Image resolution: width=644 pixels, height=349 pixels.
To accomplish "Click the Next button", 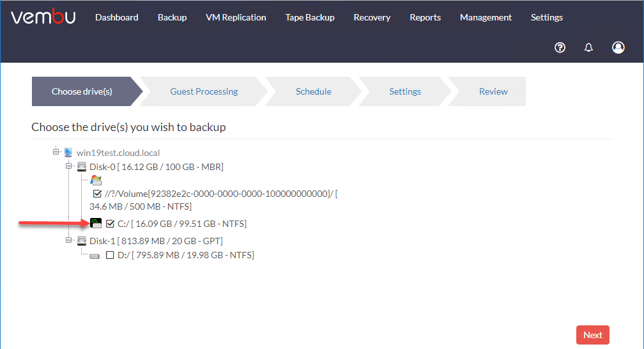I will click(592, 335).
